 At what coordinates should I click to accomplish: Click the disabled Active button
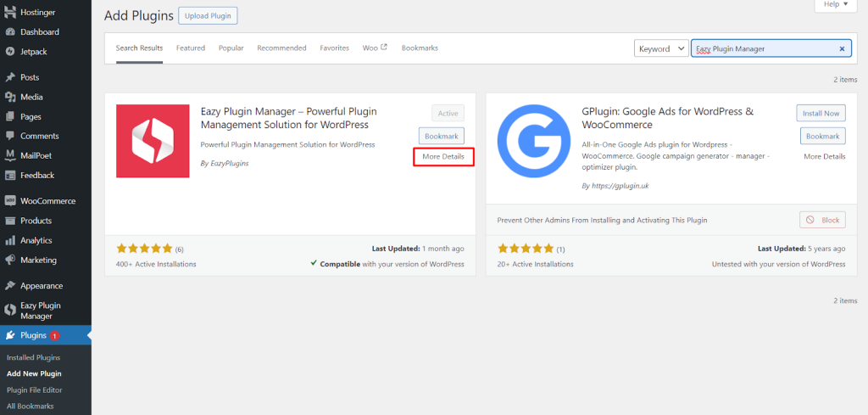click(x=448, y=113)
